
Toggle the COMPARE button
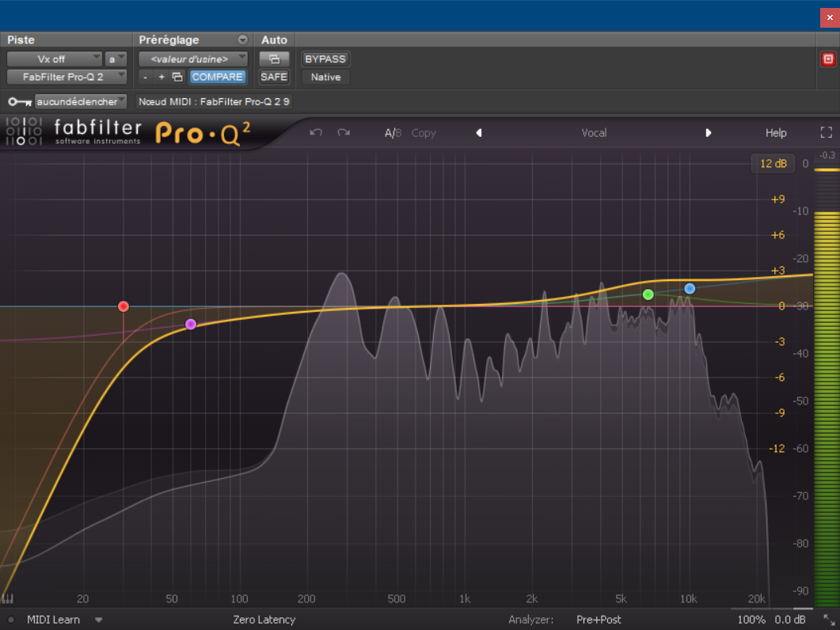point(218,77)
